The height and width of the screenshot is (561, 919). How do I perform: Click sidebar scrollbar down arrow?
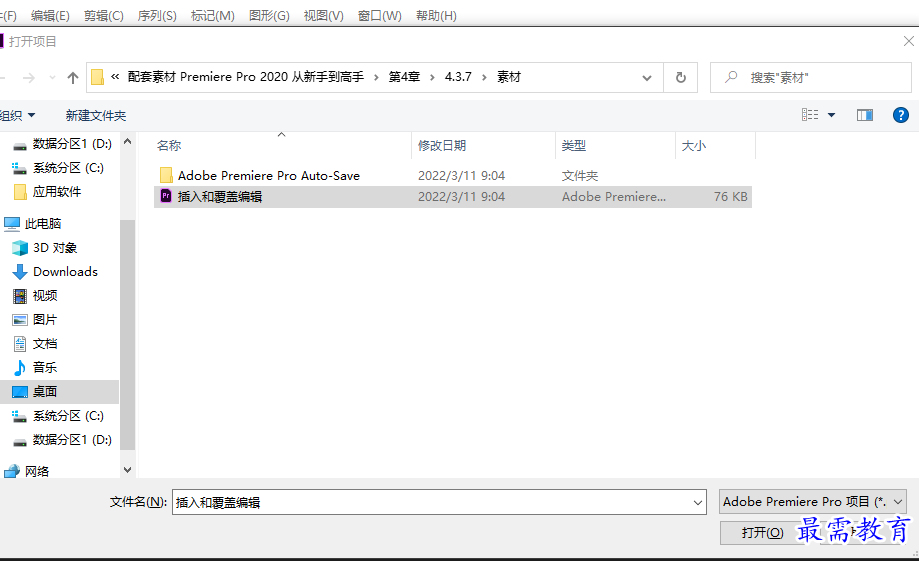click(127, 470)
